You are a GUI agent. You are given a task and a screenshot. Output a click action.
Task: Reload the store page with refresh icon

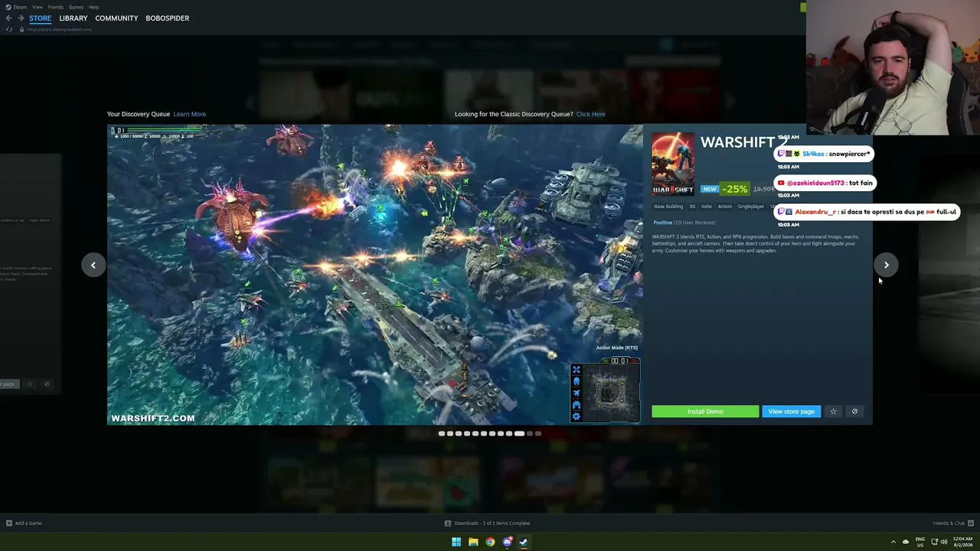[8, 29]
